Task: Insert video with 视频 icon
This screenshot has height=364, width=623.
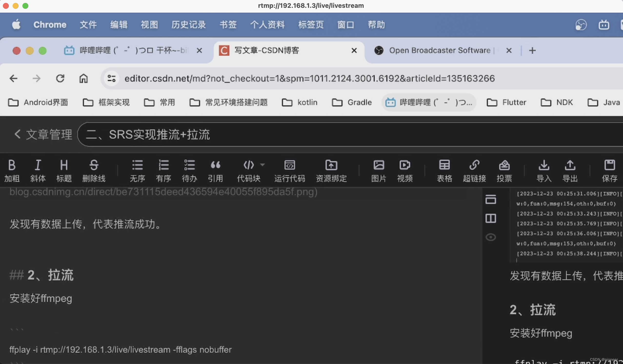Action: click(x=405, y=170)
